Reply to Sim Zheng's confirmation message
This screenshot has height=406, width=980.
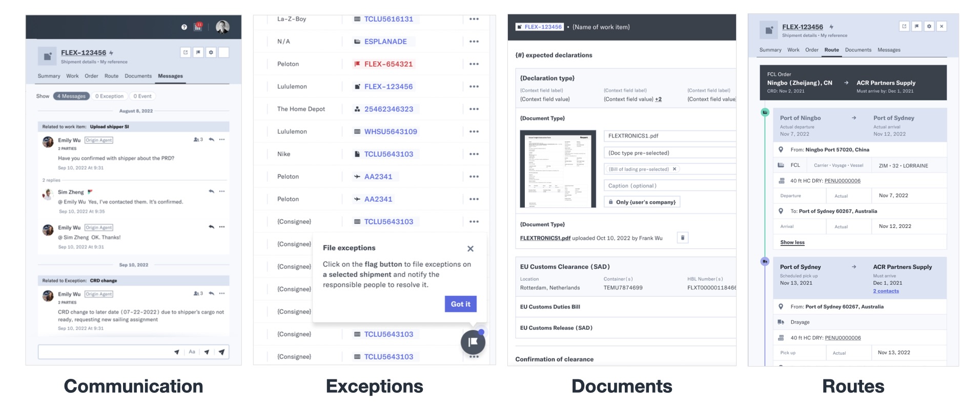211,191
